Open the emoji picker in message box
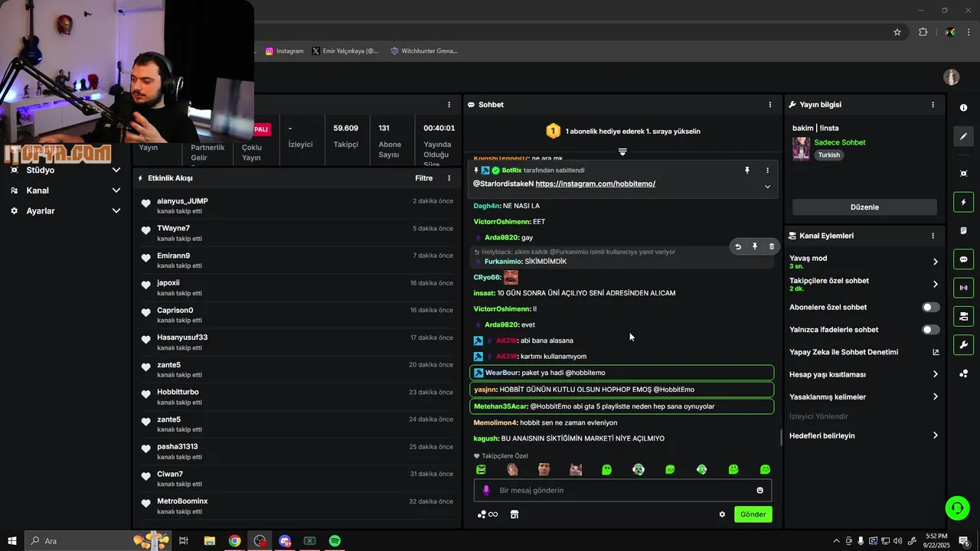The width and height of the screenshot is (980, 551). click(759, 491)
